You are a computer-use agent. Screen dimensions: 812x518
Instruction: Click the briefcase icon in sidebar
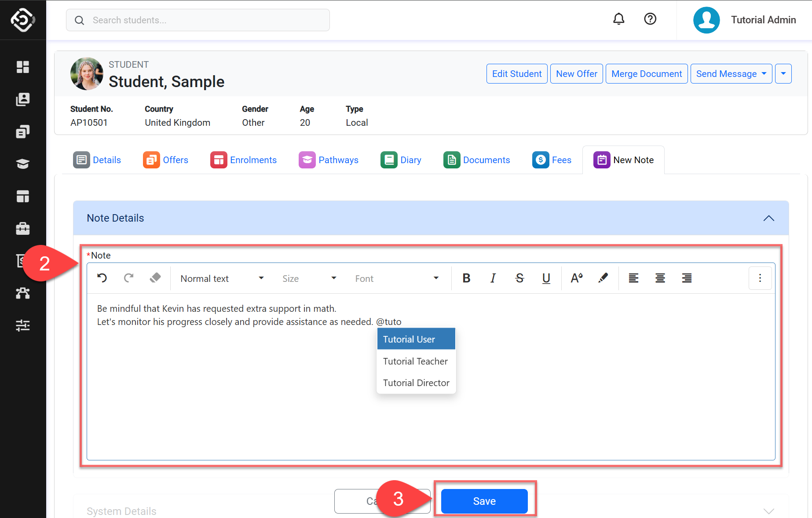point(23,228)
